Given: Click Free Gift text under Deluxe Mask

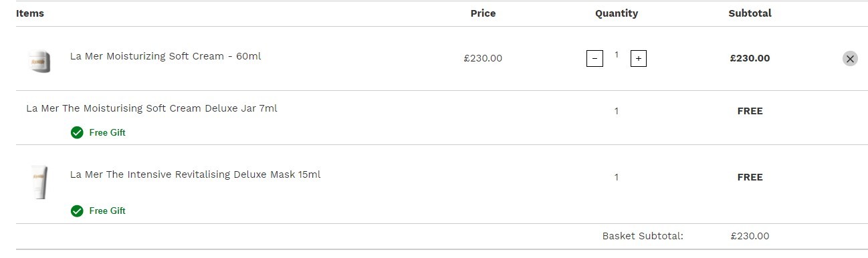Looking at the screenshot, I should tap(107, 211).
